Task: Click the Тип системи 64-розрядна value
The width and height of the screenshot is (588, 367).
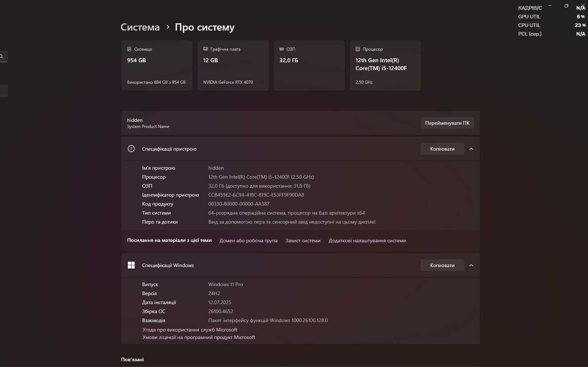Action: [x=287, y=213]
